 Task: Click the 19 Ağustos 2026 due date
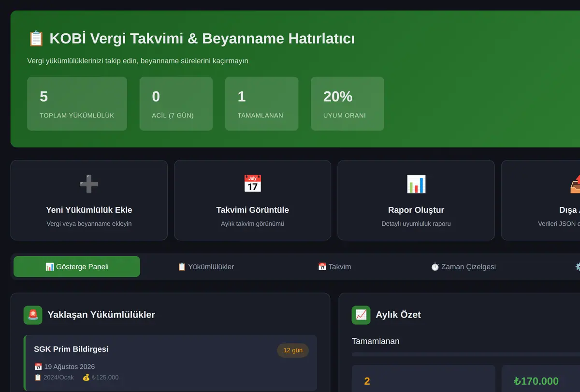(x=69, y=367)
